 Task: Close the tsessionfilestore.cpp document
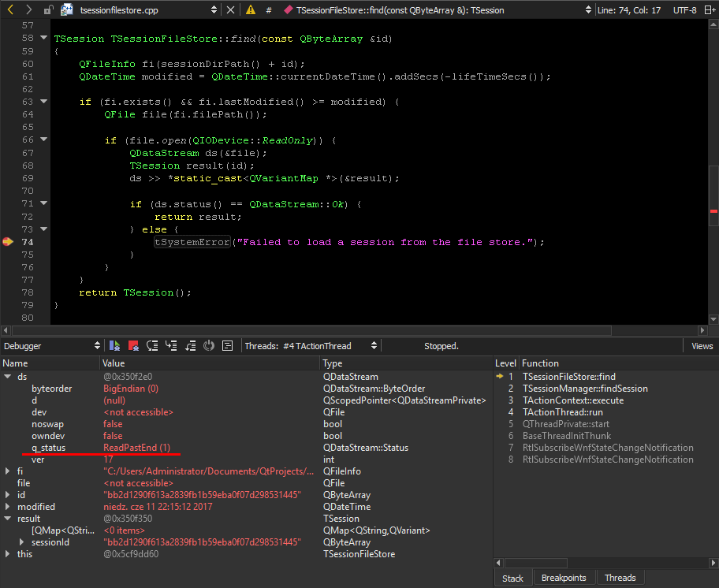(x=230, y=10)
